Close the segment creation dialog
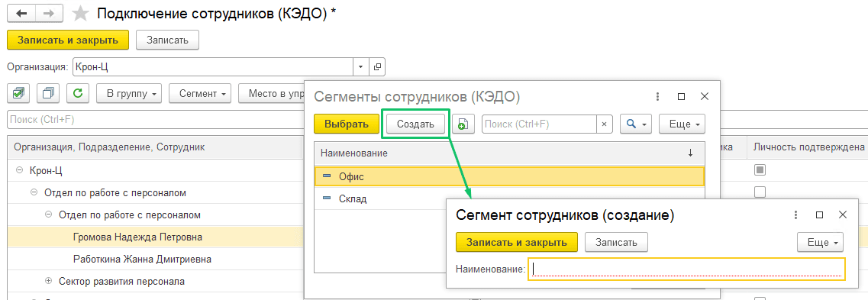868x300 pixels. (843, 215)
